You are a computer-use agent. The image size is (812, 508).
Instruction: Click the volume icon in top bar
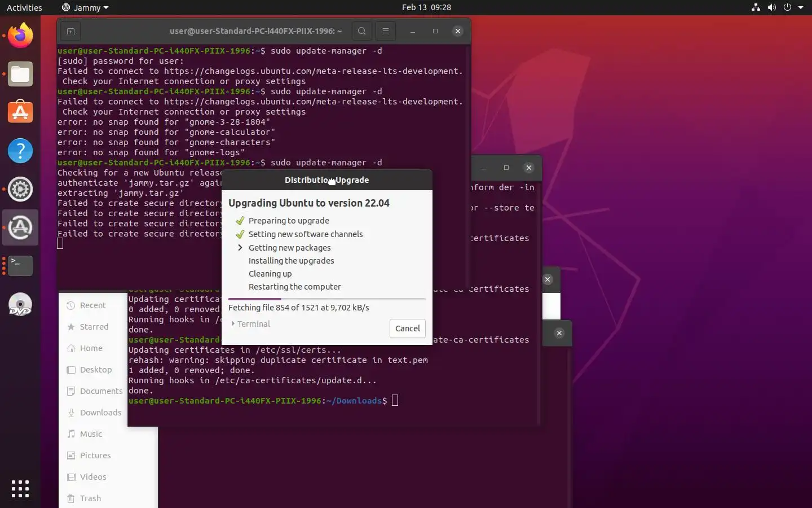point(771,7)
